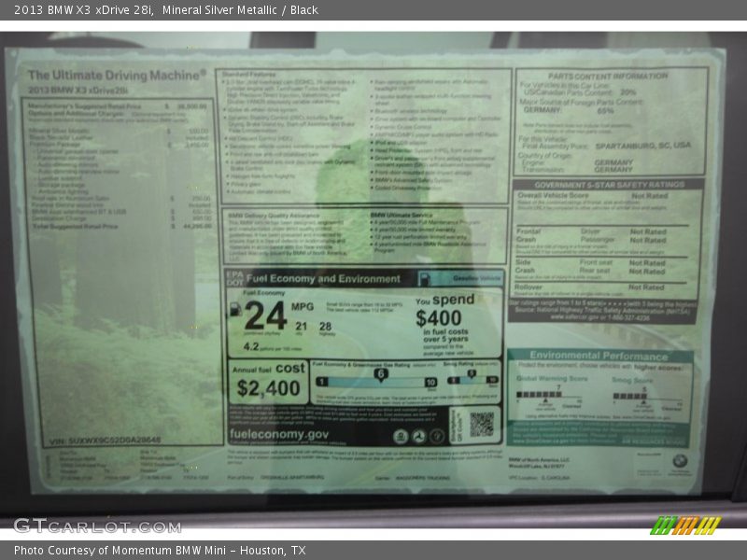Click the leftmost agency seal near the QR code

(401, 436)
